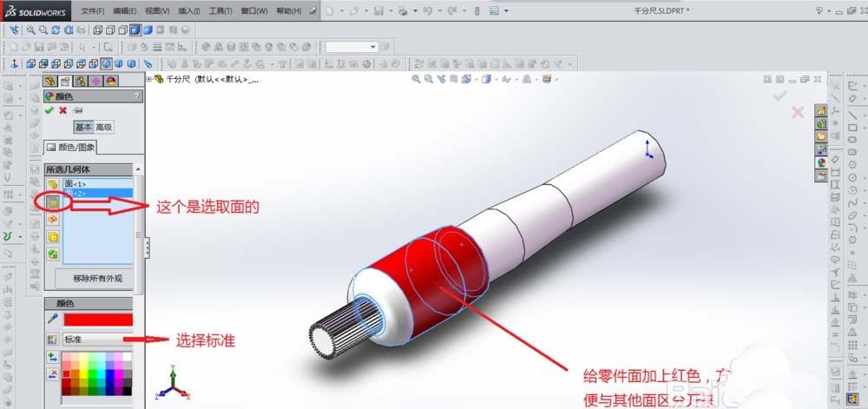Pick the black swatch in palette

point(127,391)
